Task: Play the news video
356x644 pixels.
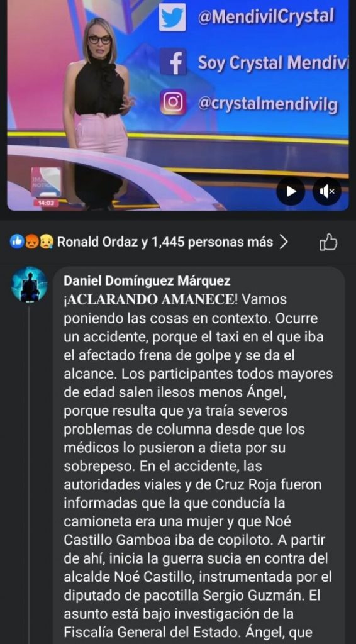Action: coord(291,191)
